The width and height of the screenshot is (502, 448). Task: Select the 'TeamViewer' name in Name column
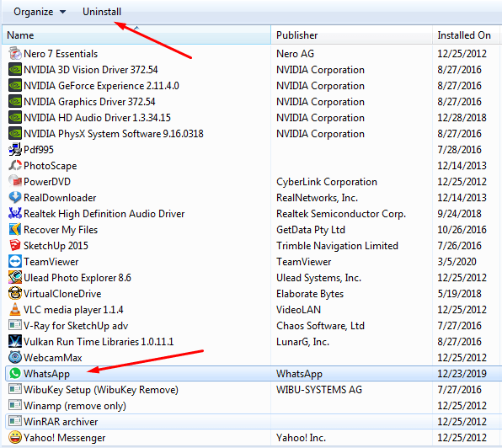click(51, 262)
